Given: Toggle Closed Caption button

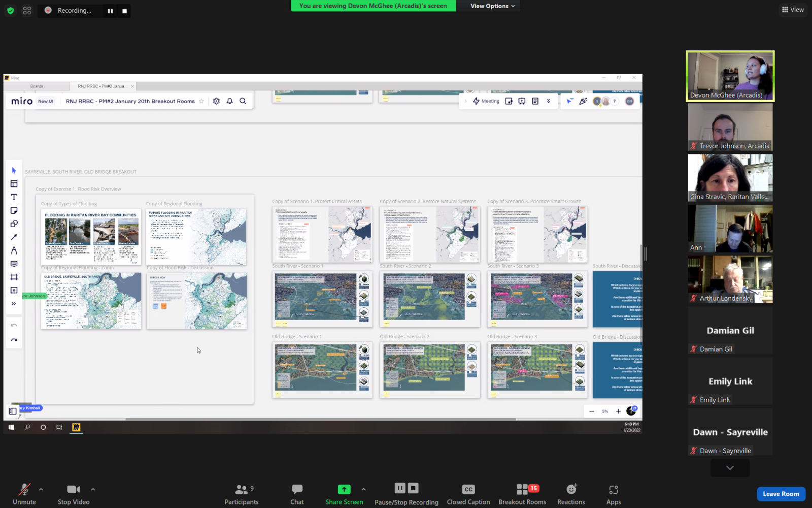Looking at the screenshot, I should pos(468,493).
